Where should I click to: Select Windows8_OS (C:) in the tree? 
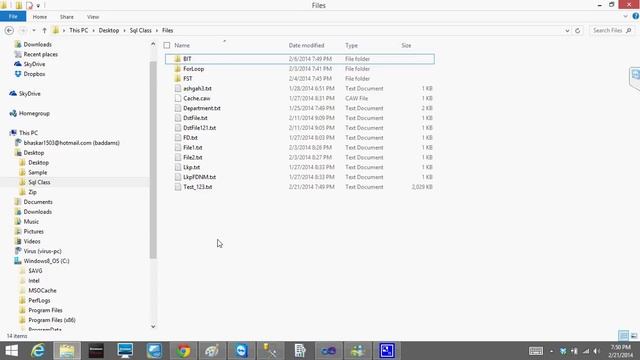tap(46, 261)
